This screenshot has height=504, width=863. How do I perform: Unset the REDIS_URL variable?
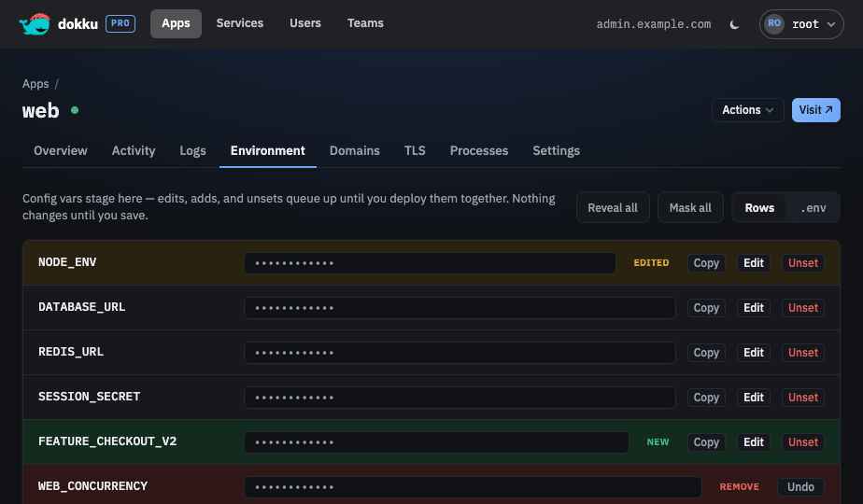tap(803, 353)
